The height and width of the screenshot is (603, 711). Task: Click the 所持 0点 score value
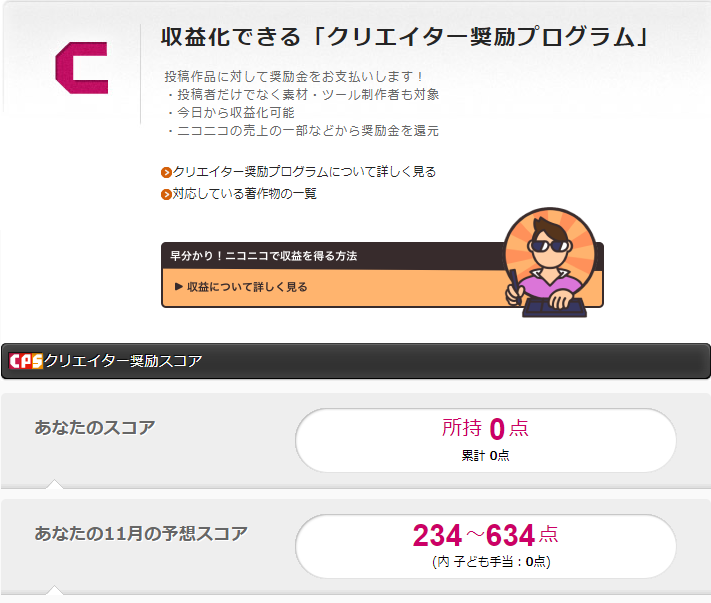[485, 429]
